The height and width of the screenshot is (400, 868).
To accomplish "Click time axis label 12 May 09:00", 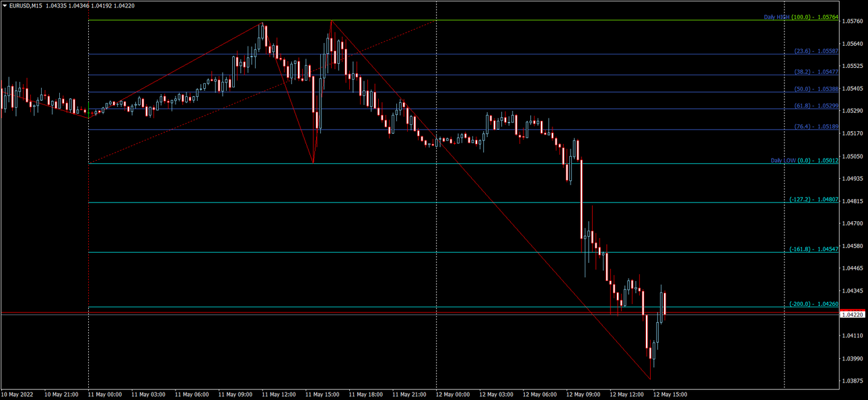I will (x=583, y=395).
